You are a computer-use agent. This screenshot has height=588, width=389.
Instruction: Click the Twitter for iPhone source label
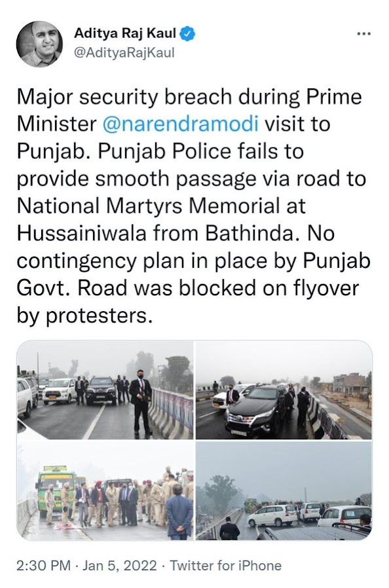tap(226, 565)
